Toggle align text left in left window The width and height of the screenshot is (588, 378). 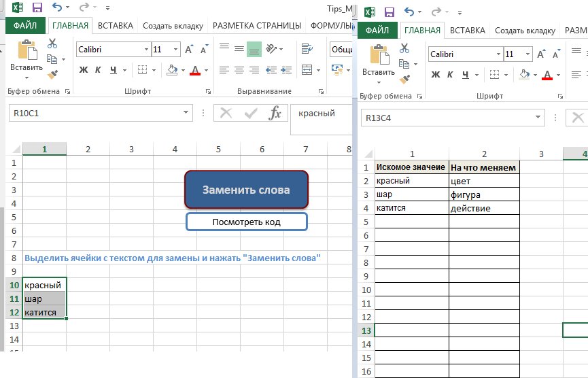click(x=224, y=70)
